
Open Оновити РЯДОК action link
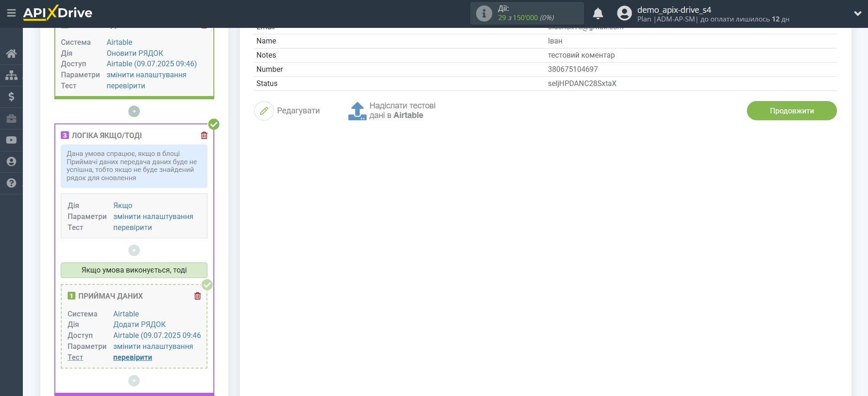(135, 53)
